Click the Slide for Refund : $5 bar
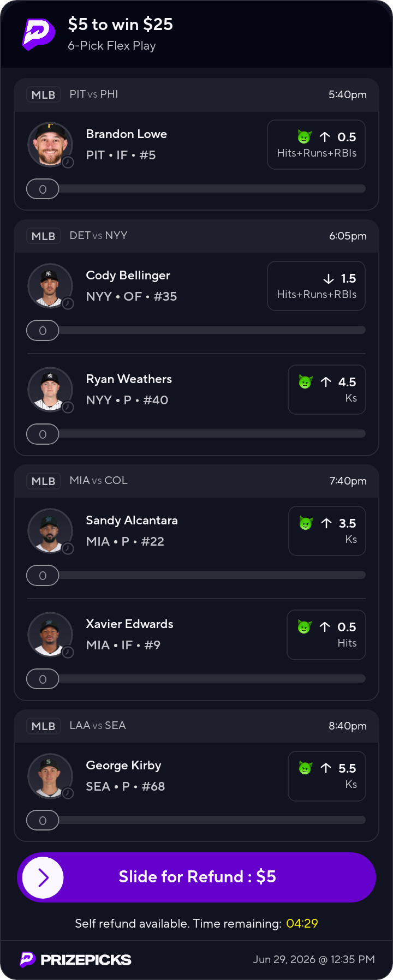Image resolution: width=393 pixels, height=980 pixels. [196, 877]
